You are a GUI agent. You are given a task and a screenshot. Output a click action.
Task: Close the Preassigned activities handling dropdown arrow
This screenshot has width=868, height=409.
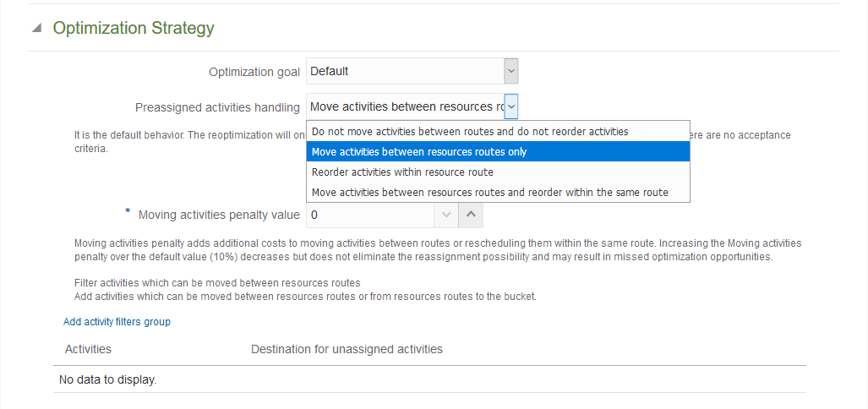pos(510,107)
